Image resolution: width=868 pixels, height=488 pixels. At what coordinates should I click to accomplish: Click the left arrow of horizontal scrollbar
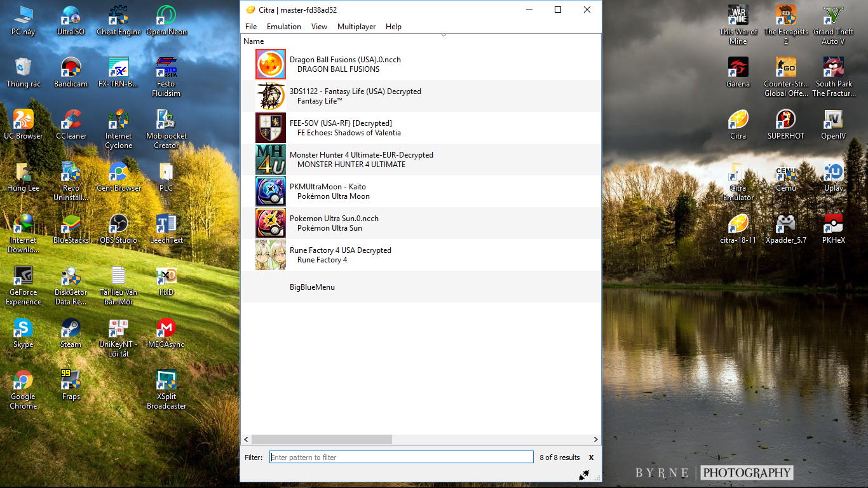(247, 439)
